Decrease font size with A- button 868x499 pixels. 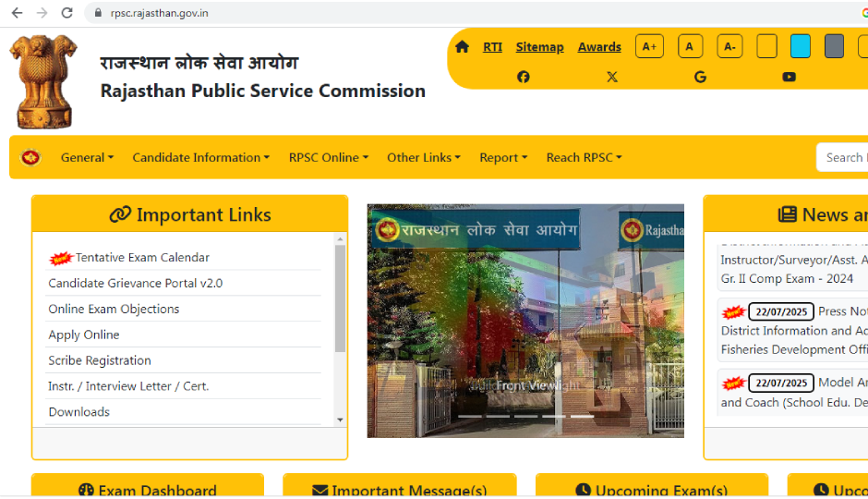[x=729, y=46]
